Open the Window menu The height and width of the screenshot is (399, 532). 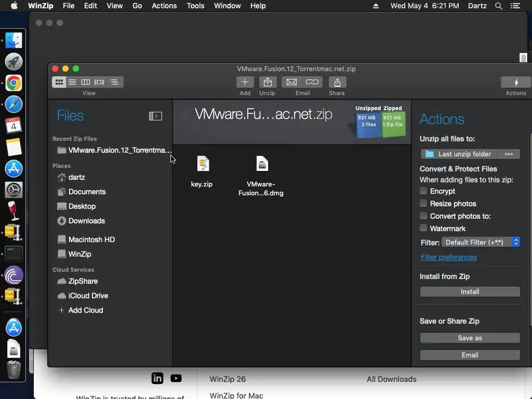[228, 6]
